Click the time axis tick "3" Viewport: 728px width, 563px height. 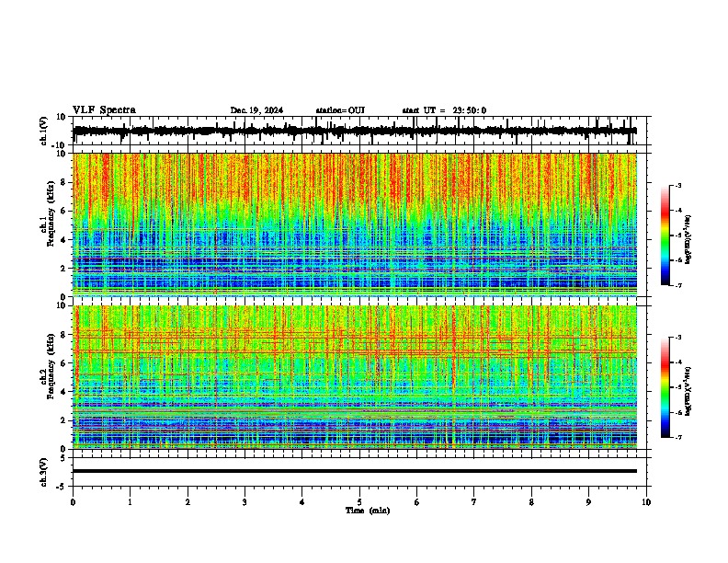point(245,502)
